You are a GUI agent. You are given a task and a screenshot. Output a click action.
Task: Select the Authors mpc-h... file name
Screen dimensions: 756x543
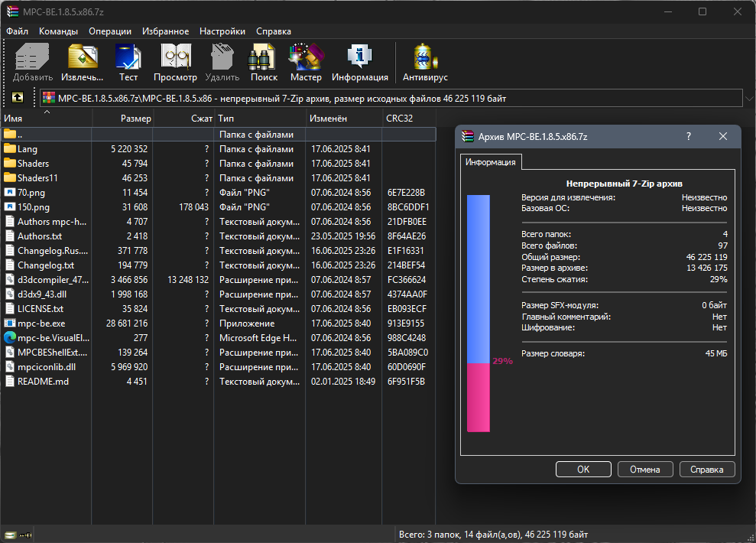(x=52, y=222)
